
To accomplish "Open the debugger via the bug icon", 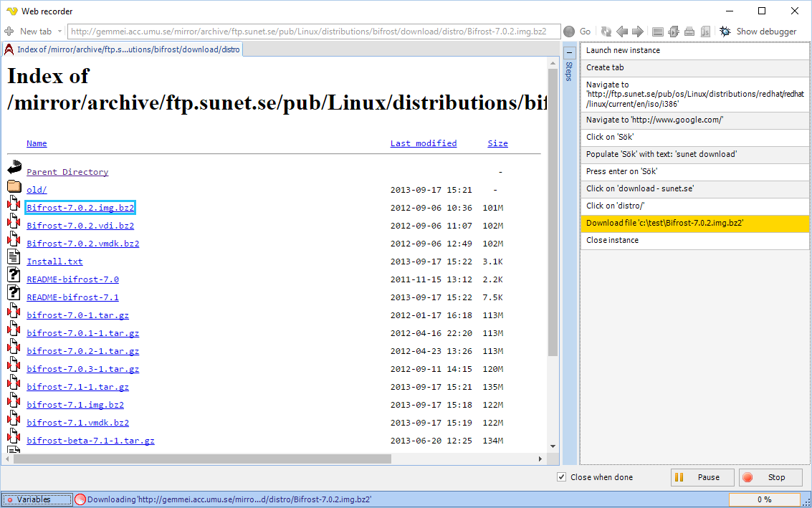I will tap(725, 32).
